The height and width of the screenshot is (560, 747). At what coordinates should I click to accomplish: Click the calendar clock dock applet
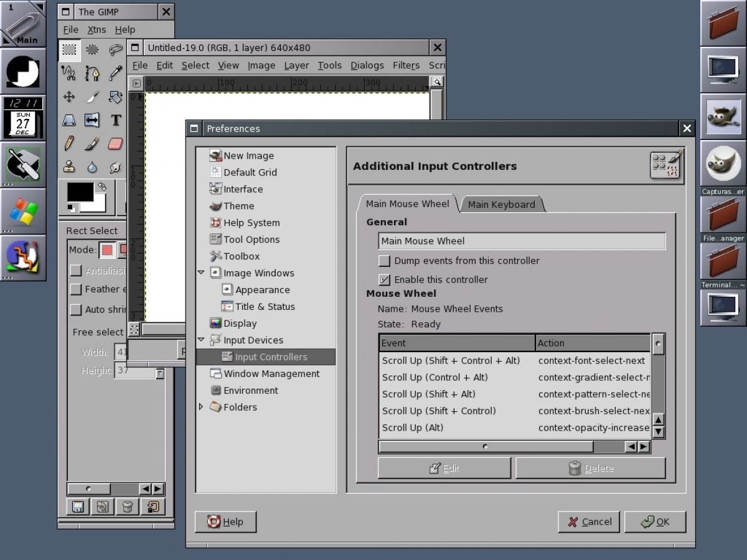coord(23,117)
